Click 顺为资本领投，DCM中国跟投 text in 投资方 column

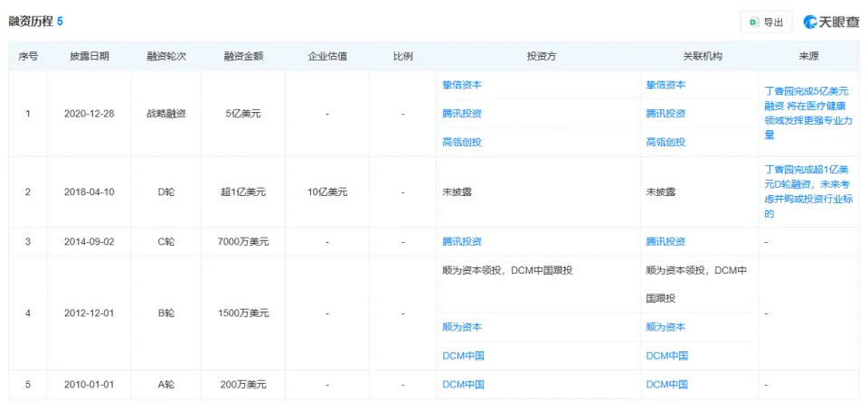click(x=507, y=270)
